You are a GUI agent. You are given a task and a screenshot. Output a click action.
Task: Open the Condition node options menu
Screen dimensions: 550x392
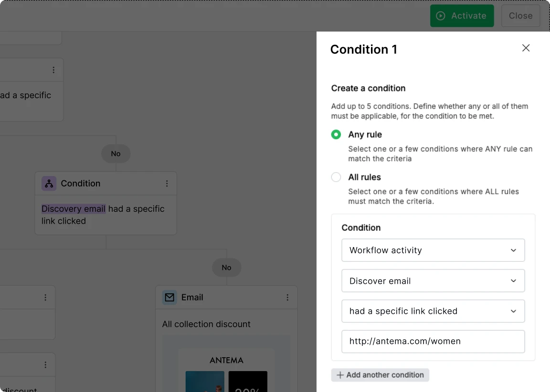pyautogui.click(x=167, y=183)
